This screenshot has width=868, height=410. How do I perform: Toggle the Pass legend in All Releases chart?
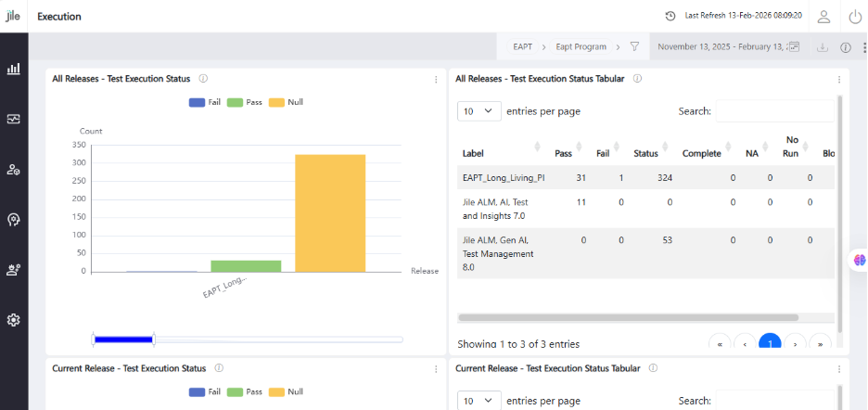coord(245,102)
